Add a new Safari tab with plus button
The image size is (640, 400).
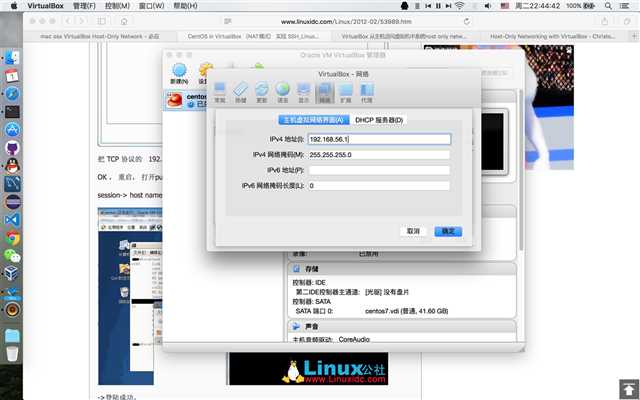pyautogui.click(x=634, y=36)
